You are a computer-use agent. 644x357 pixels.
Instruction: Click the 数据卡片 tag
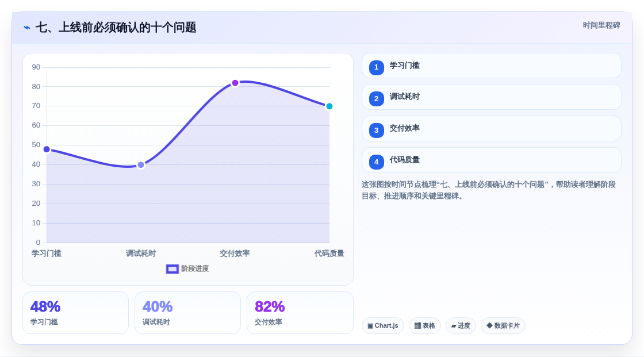[x=503, y=326]
